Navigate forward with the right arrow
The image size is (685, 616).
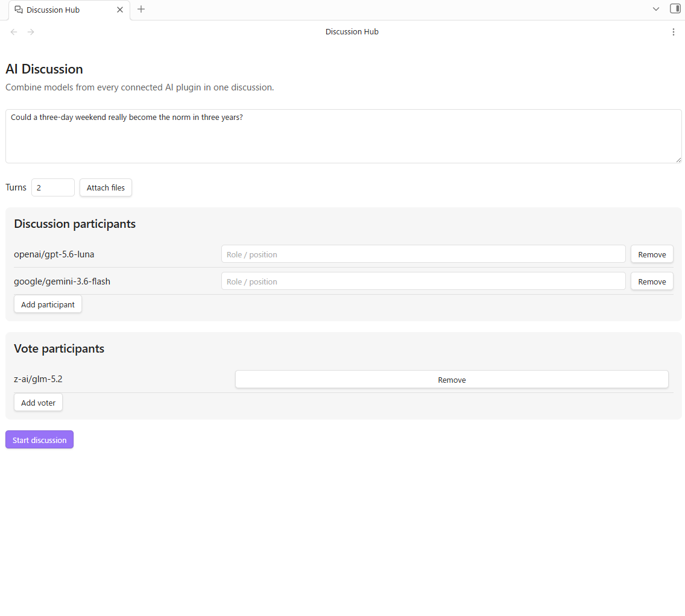click(x=31, y=32)
